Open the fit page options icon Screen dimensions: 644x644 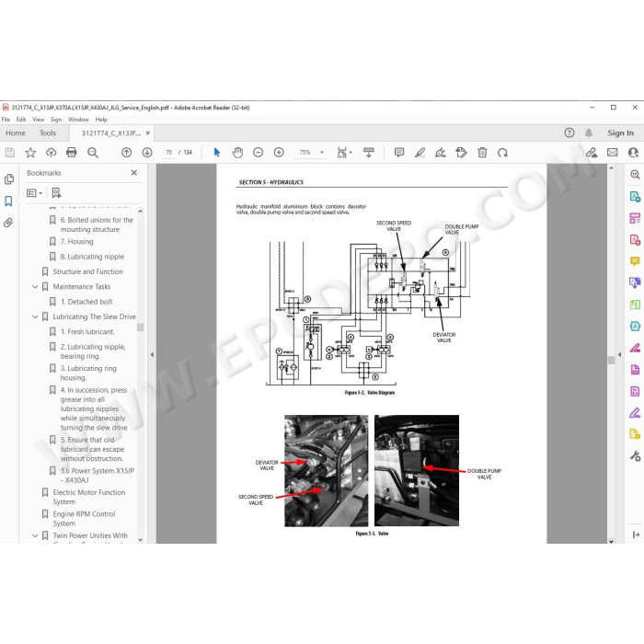click(344, 153)
